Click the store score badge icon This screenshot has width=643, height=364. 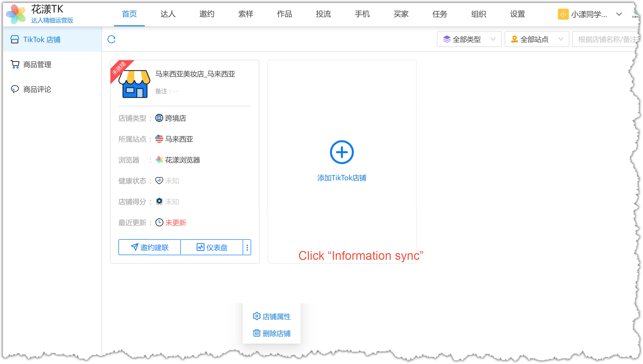(x=159, y=201)
